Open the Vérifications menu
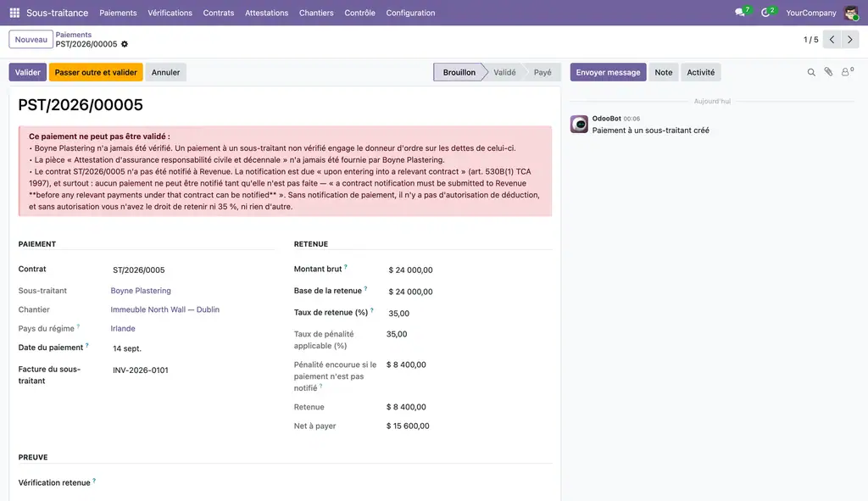The image size is (868, 501). (x=170, y=13)
